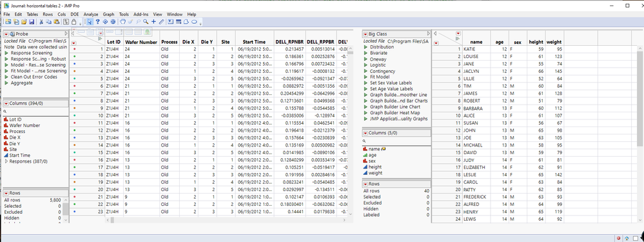Screen dimensions: 644x242
Task: Select the Scroller tool icon
Action: [113, 22]
